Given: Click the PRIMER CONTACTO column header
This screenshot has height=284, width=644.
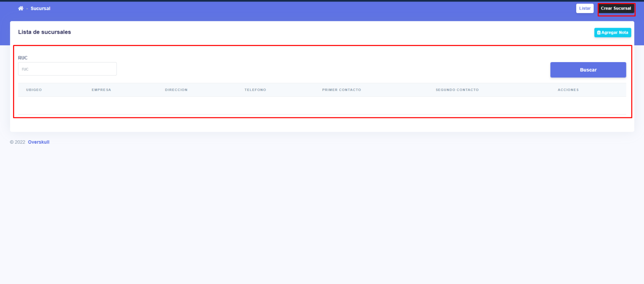Looking at the screenshot, I should [341, 90].
